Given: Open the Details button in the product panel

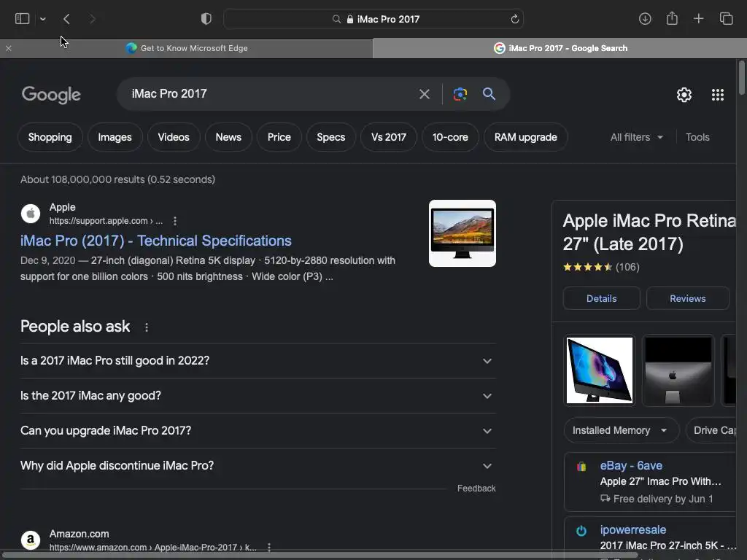Looking at the screenshot, I should click(x=601, y=298).
